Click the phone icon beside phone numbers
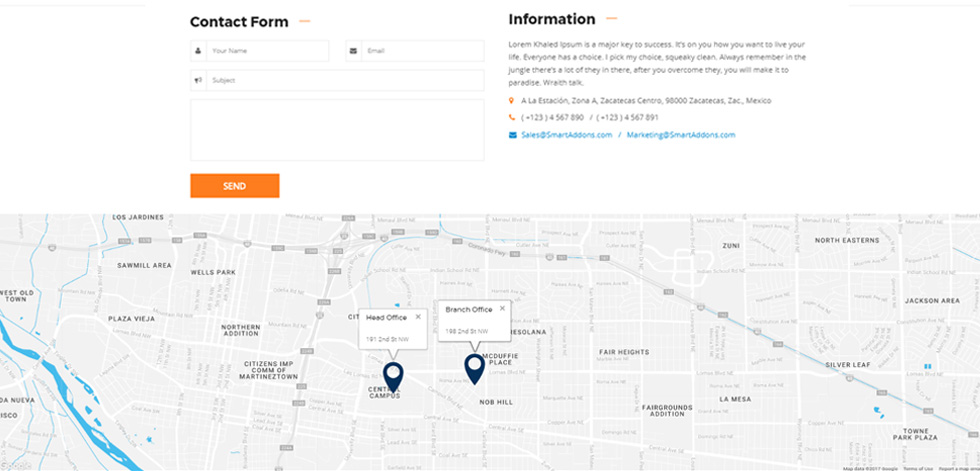The image size is (980, 471). (x=512, y=117)
